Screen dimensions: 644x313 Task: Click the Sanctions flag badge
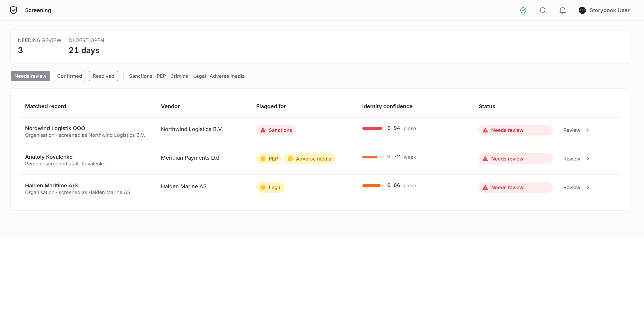click(x=276, y=130)
